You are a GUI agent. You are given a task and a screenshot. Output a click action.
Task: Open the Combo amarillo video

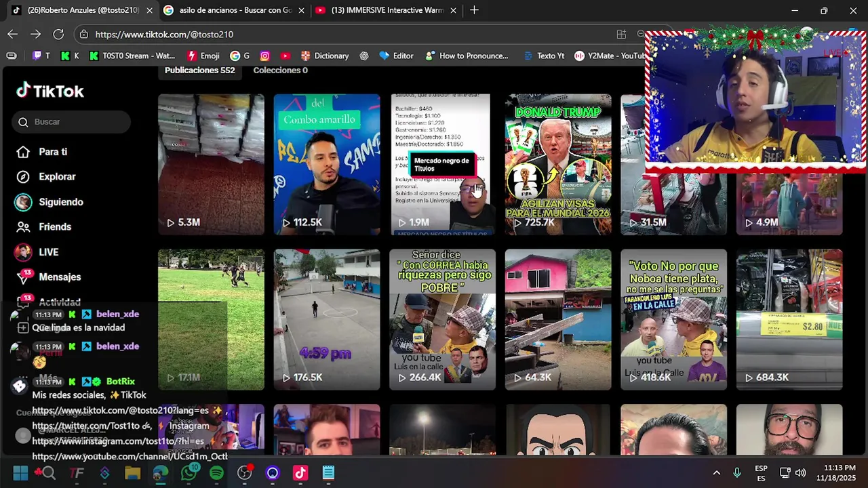327,164
